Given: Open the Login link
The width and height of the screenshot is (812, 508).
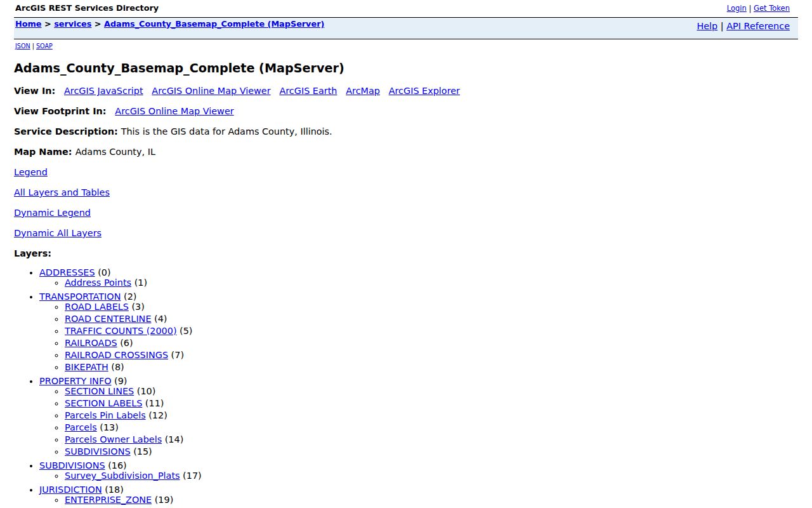Looking at the screenshot, I should coord(737,8).
